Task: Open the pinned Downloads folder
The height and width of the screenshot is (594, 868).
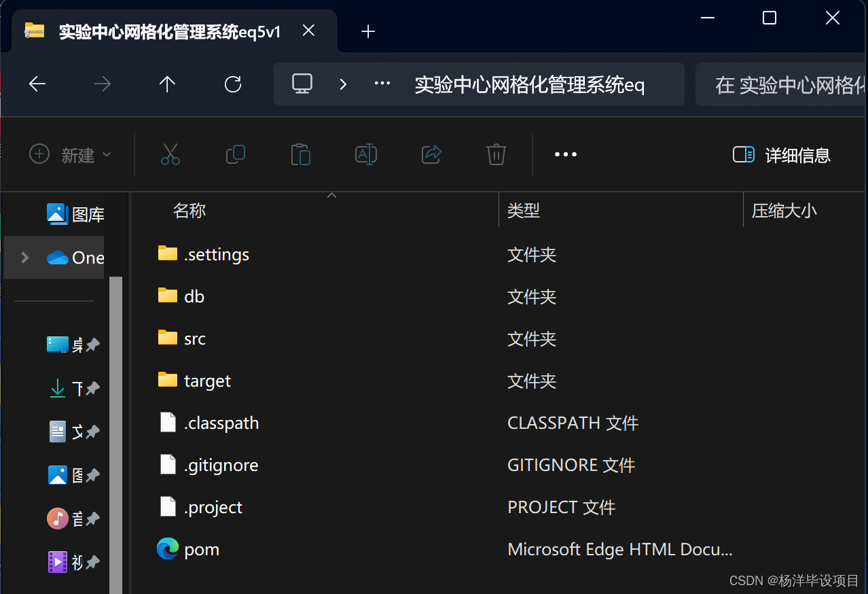Action: (x=73, y=388)
